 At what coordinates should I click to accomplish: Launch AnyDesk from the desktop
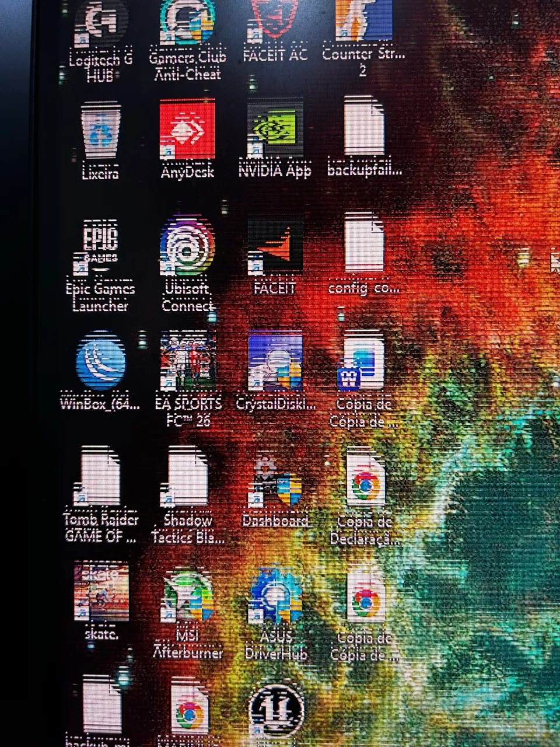[x=187, y=129]
